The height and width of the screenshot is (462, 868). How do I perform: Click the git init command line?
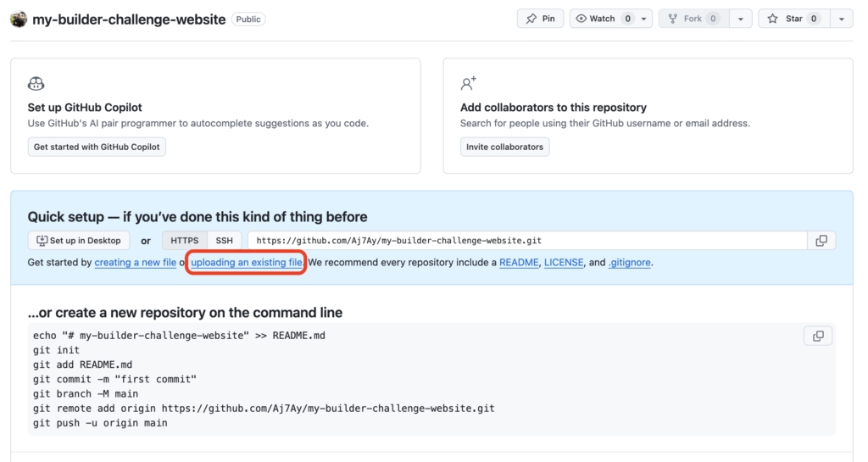(x=56, y=350)
